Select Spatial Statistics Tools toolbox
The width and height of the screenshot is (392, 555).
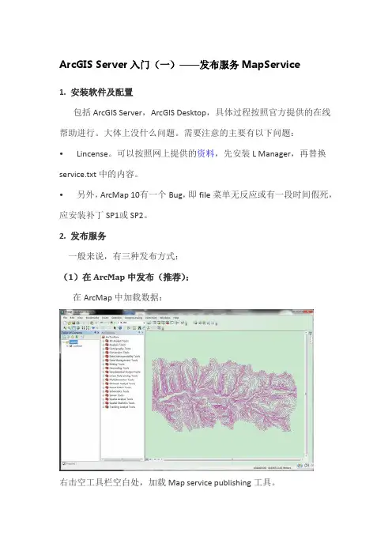(x=122, y=403)
